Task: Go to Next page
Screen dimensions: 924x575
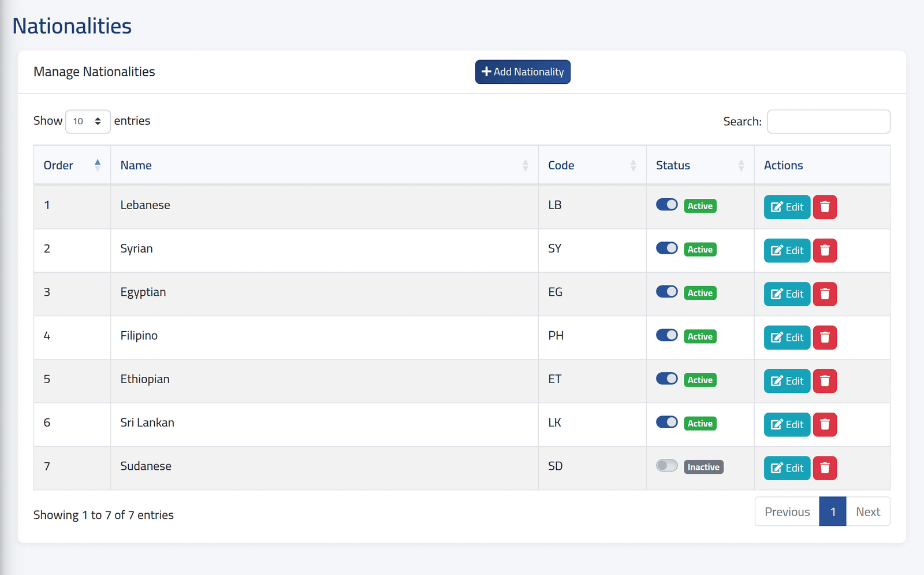Action: pyautogui.click(x=868, y=511)
